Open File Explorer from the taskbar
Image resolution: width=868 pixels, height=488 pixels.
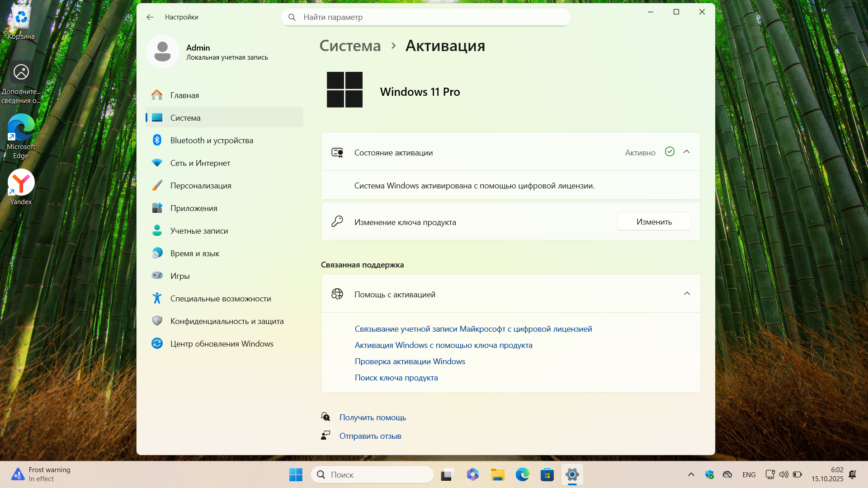(x=497, y=475)
